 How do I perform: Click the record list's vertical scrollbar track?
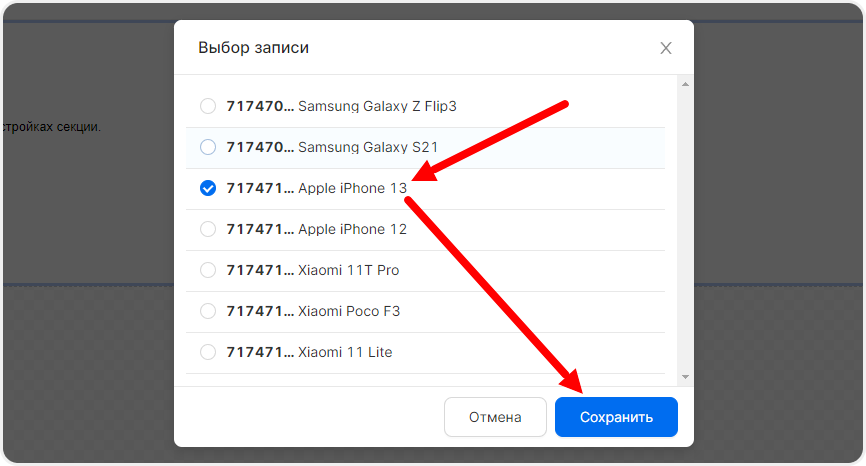[685, 230]
